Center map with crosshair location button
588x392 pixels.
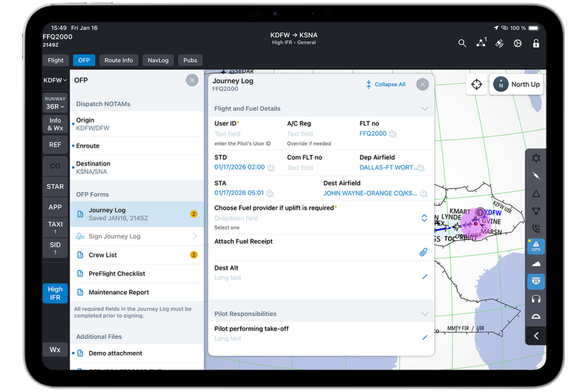(x=477, y=84)
